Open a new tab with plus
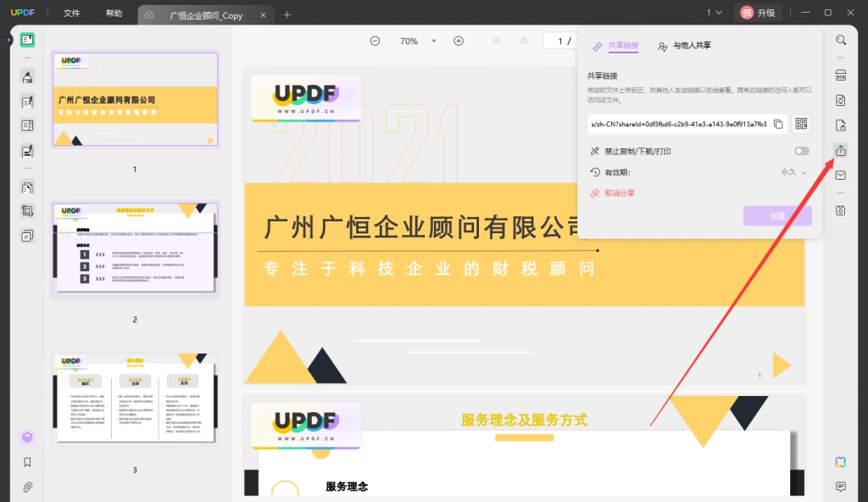868x502 pixels. (x=287, y=15)
